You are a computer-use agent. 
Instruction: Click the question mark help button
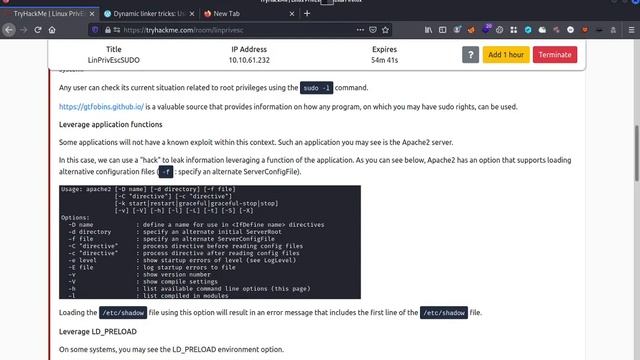(470, 55)
